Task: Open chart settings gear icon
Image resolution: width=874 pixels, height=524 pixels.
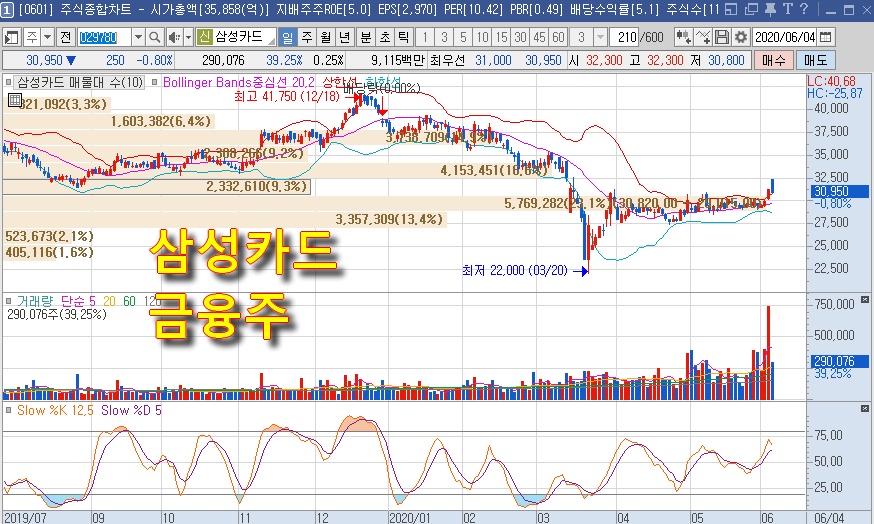Action: tap(740, 37)
